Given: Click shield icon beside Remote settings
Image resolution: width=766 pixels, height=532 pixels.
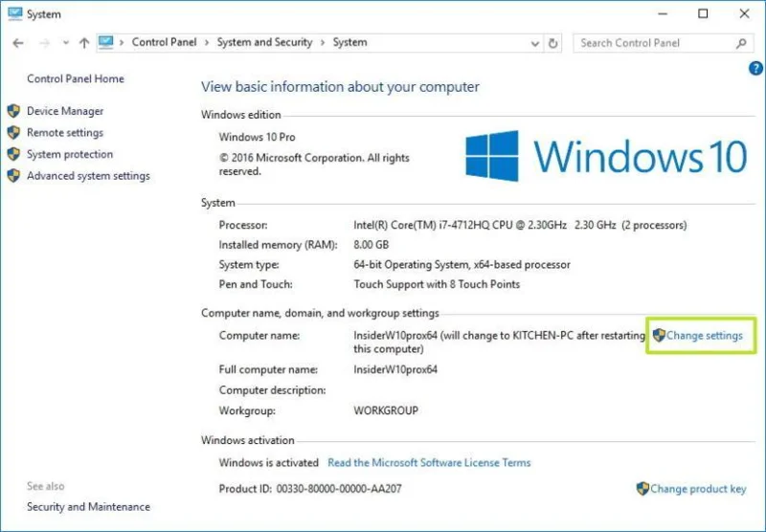Looking at the screenshot, I should click(13, 132).
